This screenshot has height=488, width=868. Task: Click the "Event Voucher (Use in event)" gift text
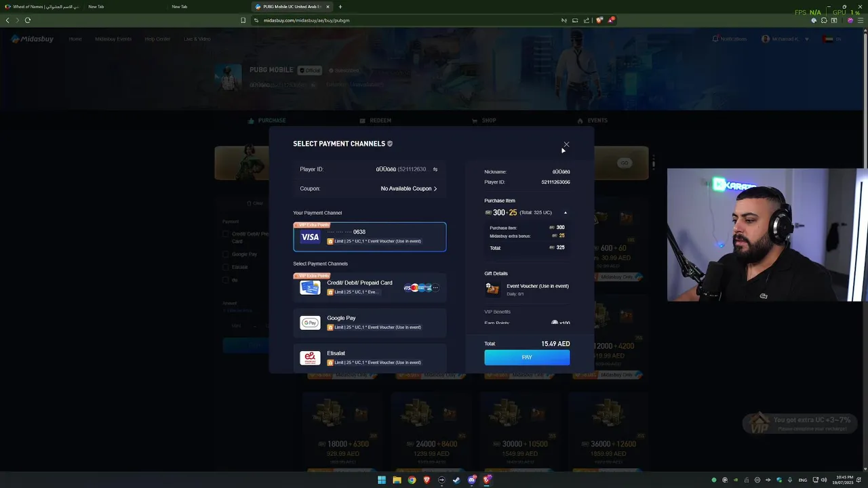[x=538, y=286]
